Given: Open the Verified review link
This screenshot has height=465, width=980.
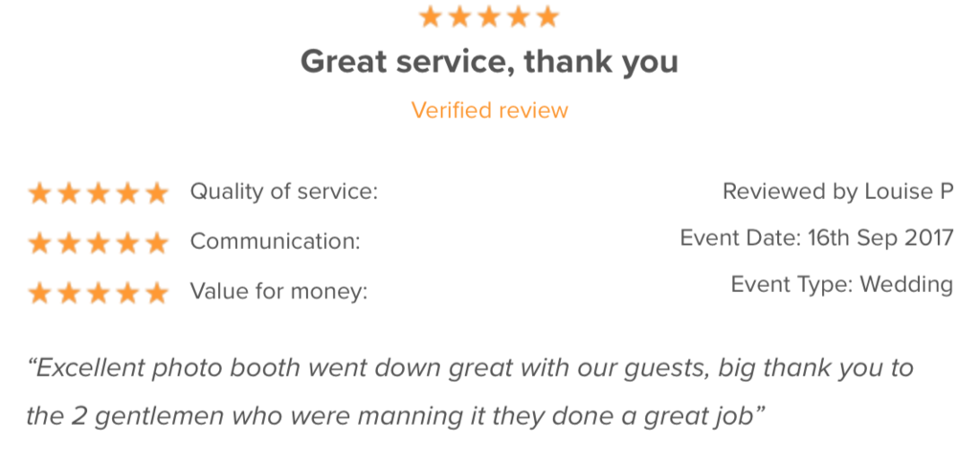Looking at the screenshot, I should [x=490, y=110].
